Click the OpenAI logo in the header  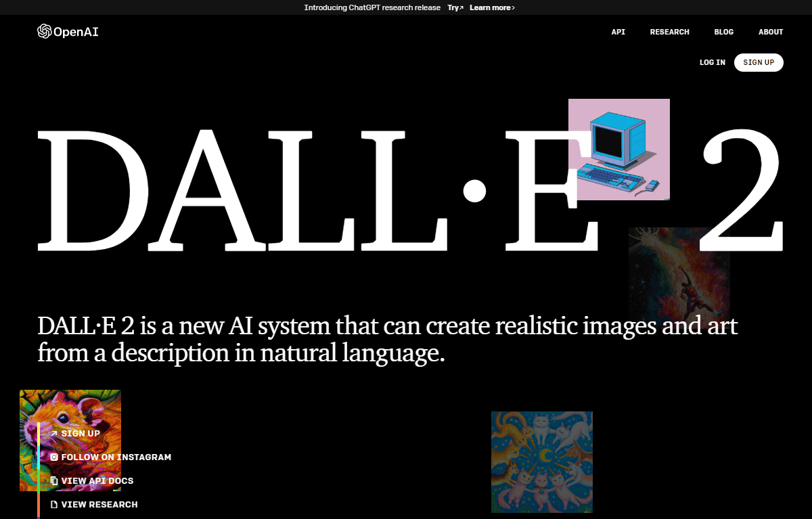pos(68,32)
